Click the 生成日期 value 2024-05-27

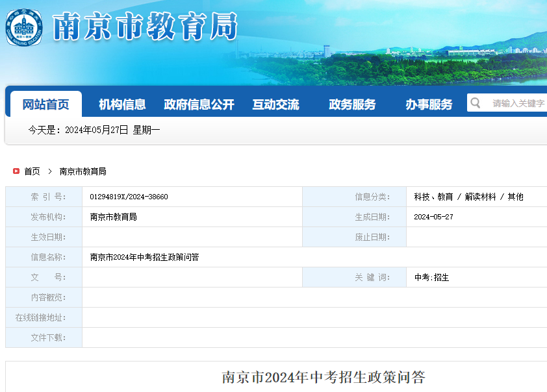tap(433, 217)
